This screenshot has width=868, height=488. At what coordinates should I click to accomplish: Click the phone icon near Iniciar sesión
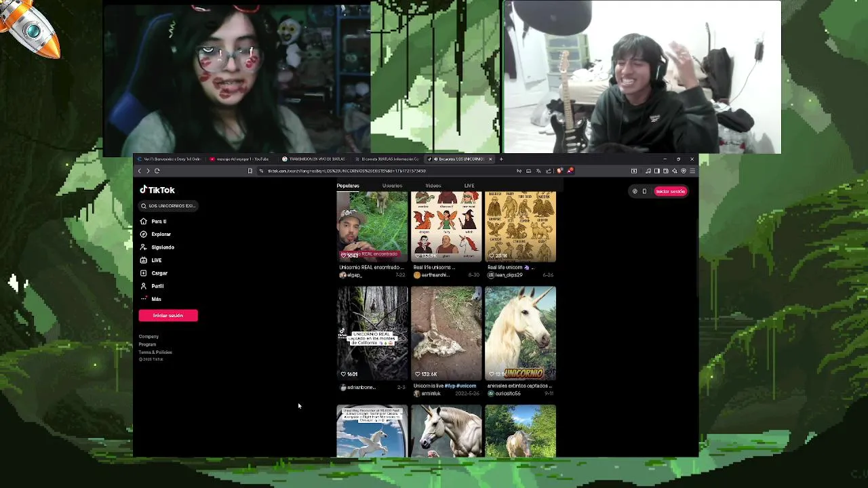pos(644,191)
